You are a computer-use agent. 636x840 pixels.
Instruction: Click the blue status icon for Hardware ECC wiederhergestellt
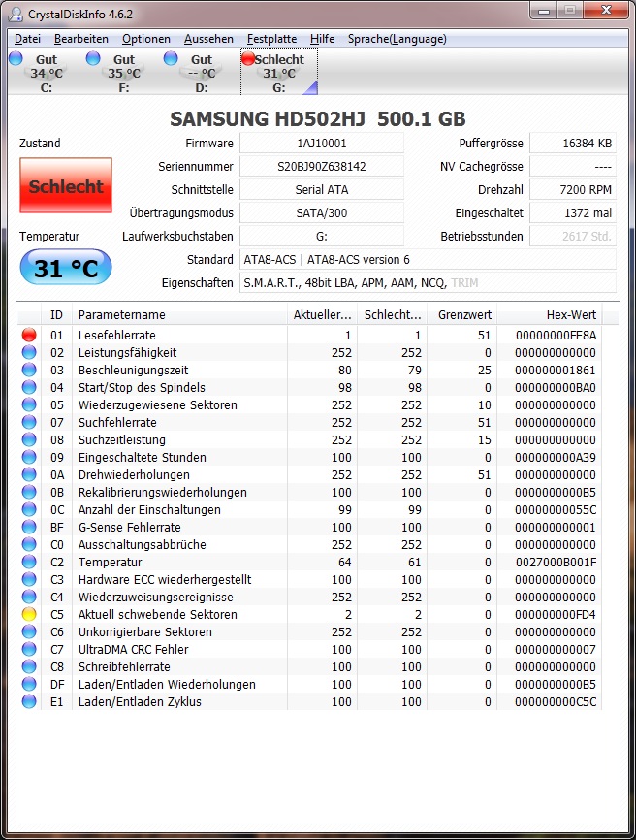(x=29, y=580)
